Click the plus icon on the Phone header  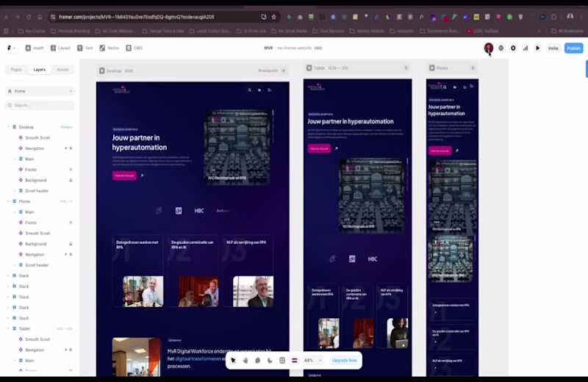[473, 68]
